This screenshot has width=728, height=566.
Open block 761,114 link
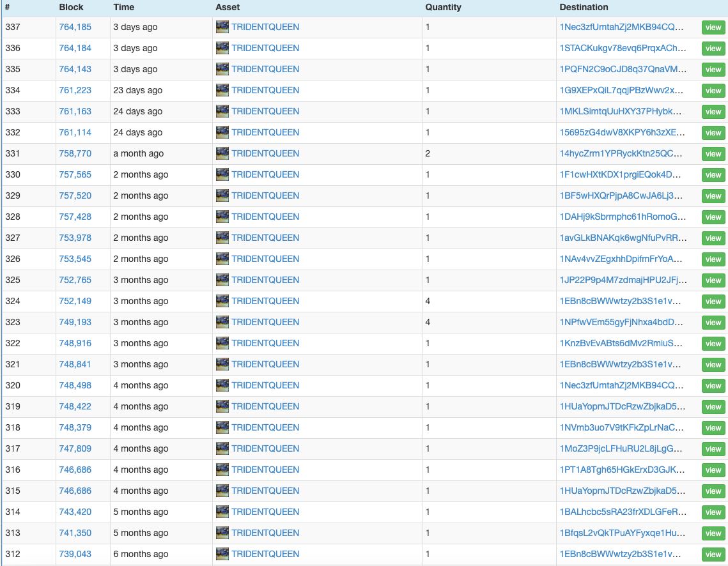coord(75,132)
